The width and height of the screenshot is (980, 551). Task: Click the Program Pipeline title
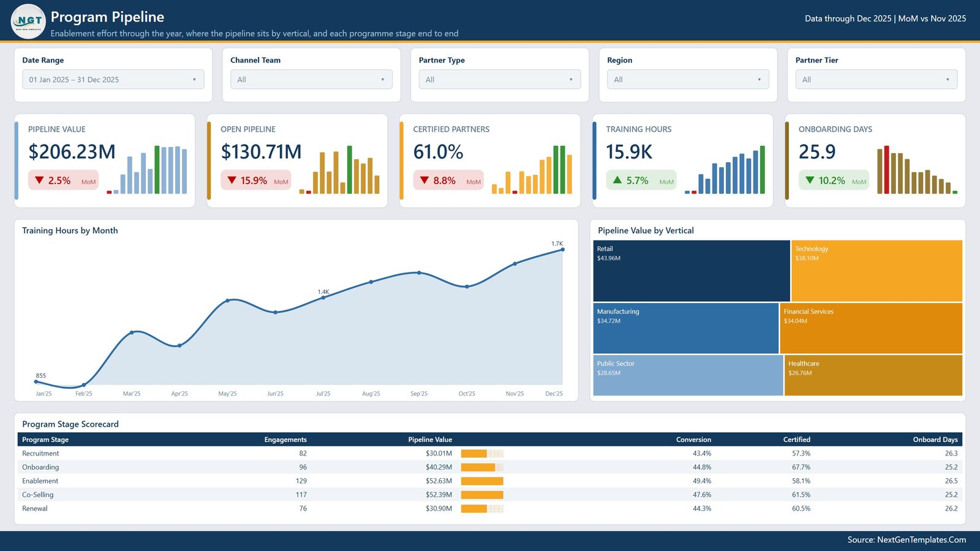click(x=107, y=17)
